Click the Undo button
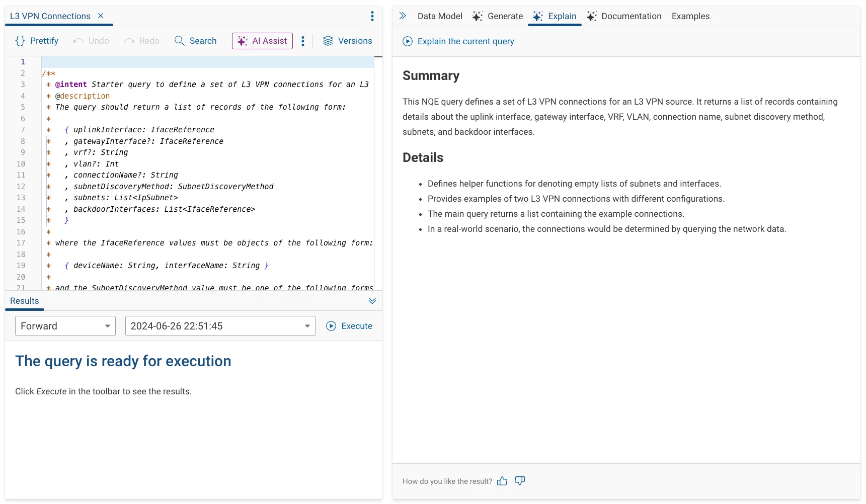Screen dimensions: 866x504 pos(91,41)
